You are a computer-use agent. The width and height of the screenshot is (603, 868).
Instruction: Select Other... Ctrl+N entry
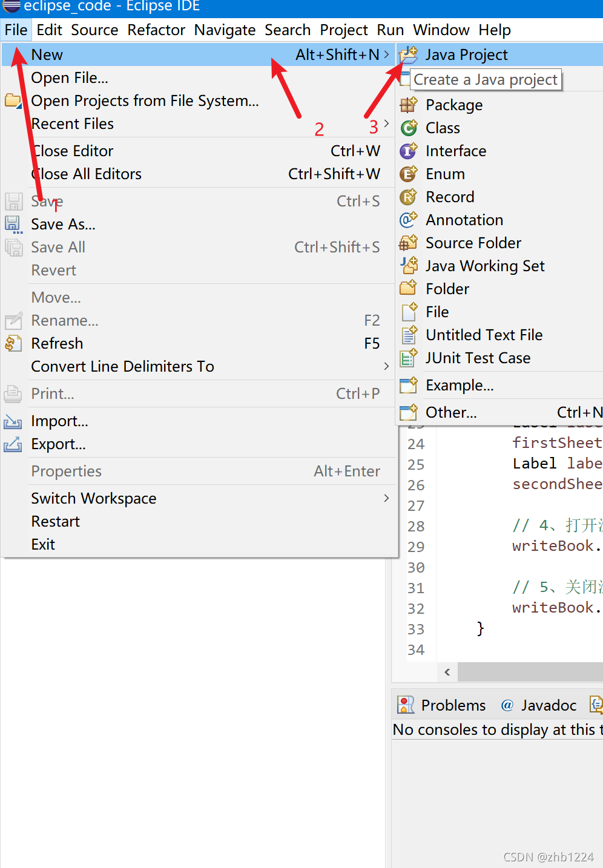click(500, 412)
